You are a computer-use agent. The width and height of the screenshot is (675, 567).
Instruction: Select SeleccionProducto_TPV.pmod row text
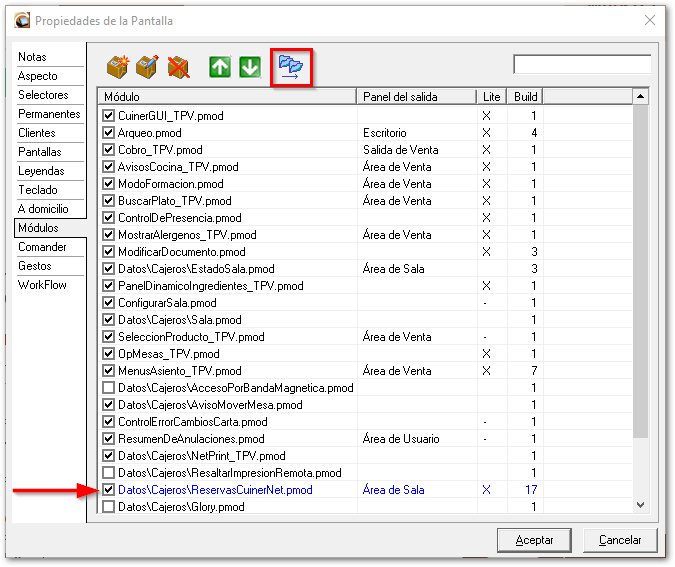(191, 337)
